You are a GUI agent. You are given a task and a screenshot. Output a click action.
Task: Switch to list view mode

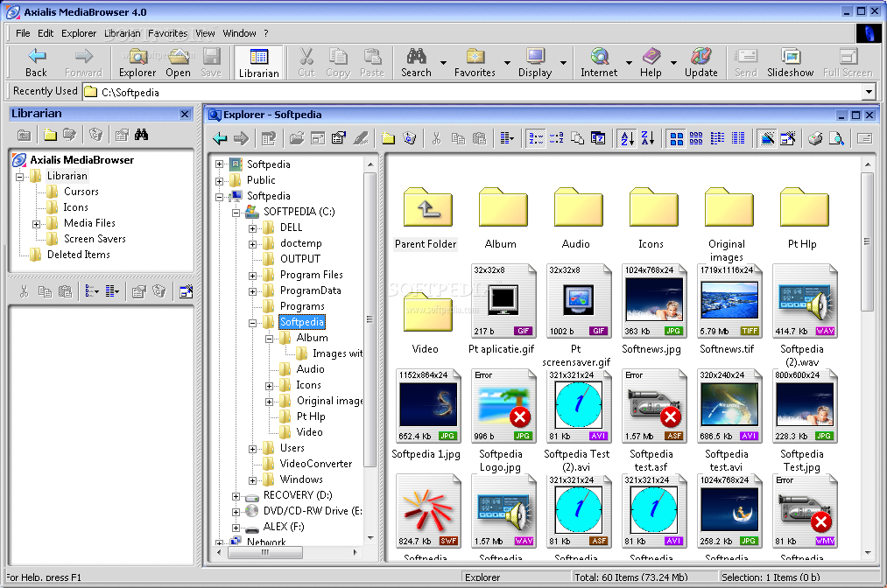click(x=717, y=138)
